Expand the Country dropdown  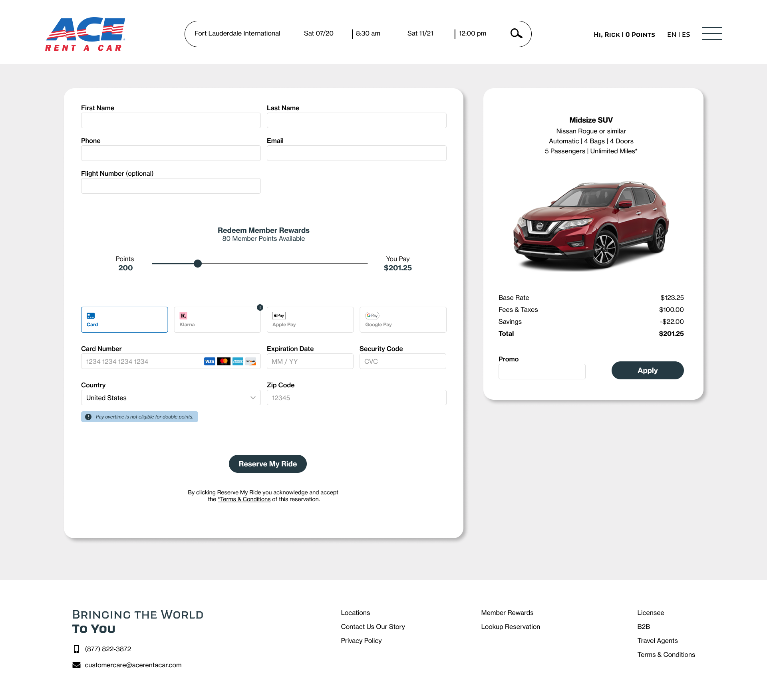click(171, 398)
